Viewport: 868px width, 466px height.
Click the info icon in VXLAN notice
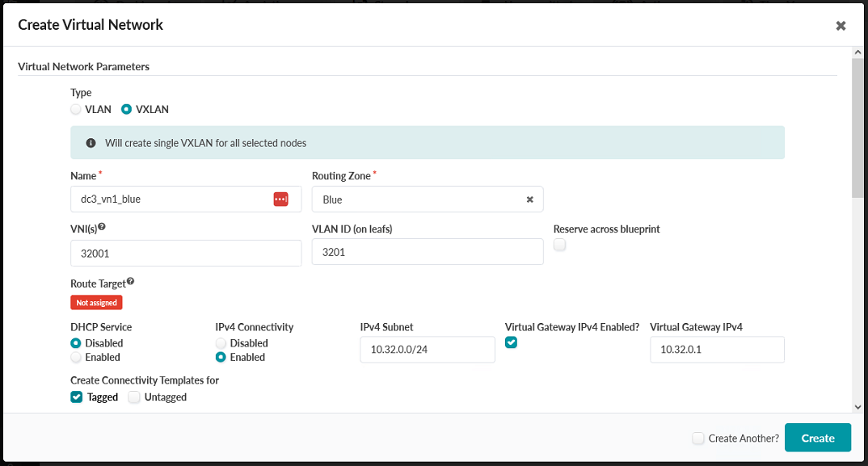[x=91, y=143]
